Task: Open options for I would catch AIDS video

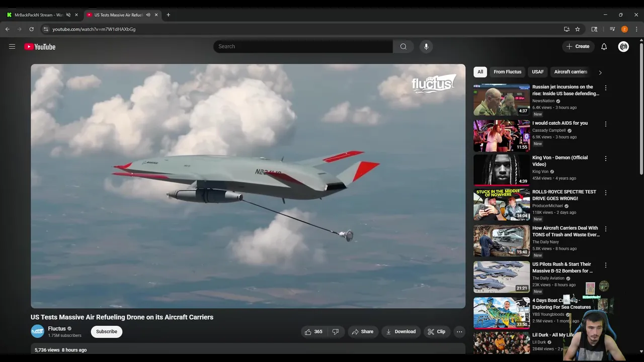Action: coord(605,124)
